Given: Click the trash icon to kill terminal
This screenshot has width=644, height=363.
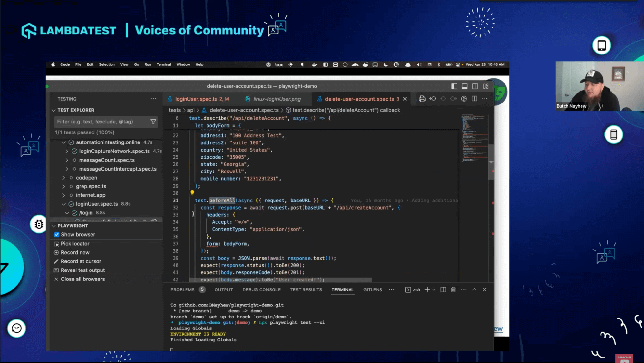Looking at the screenshot, I should [x=453, y=289].
